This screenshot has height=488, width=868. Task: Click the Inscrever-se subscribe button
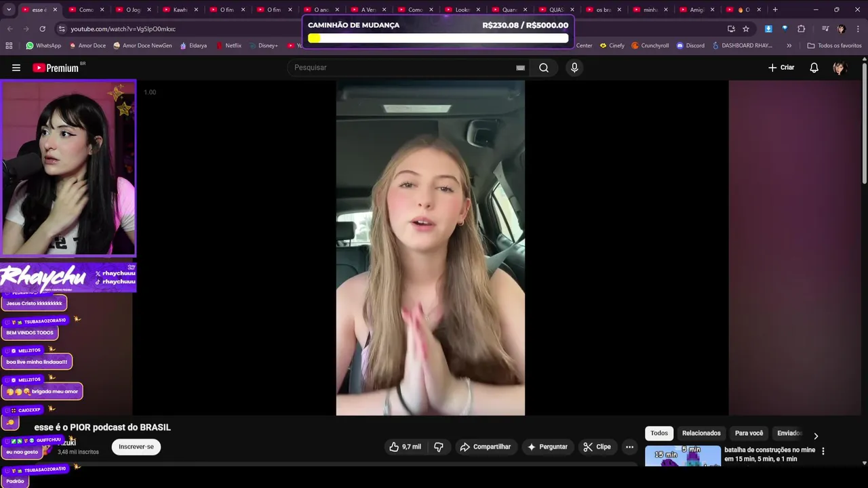(136, 447)
